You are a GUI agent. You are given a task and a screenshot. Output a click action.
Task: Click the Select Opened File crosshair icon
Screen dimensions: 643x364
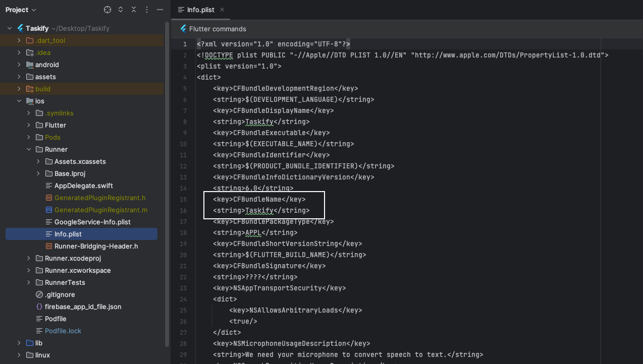[x=107, y=10]
